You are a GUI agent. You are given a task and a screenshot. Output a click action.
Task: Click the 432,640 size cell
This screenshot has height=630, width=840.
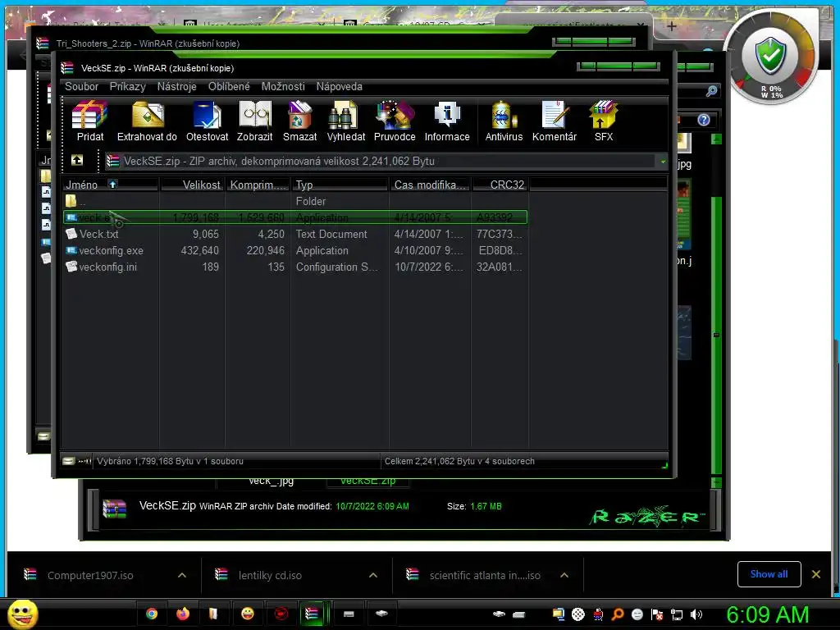pyautogui.click(x=200, y=251)
